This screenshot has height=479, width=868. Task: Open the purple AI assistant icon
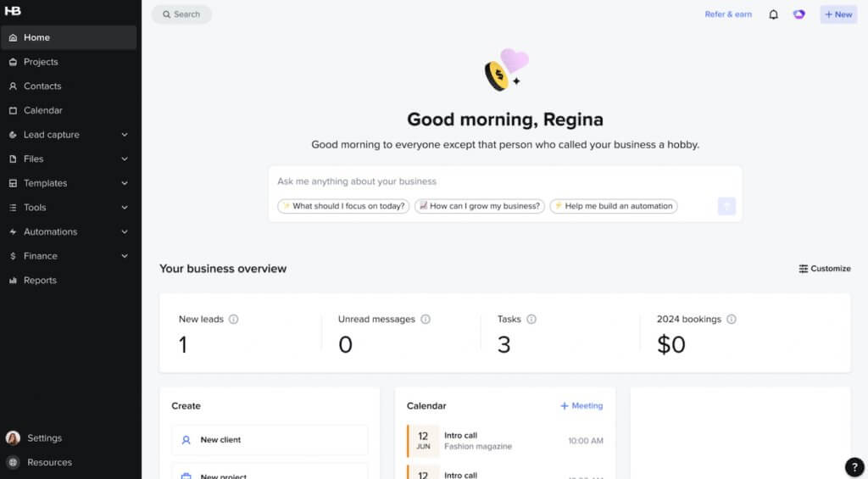tap(798, 14)
